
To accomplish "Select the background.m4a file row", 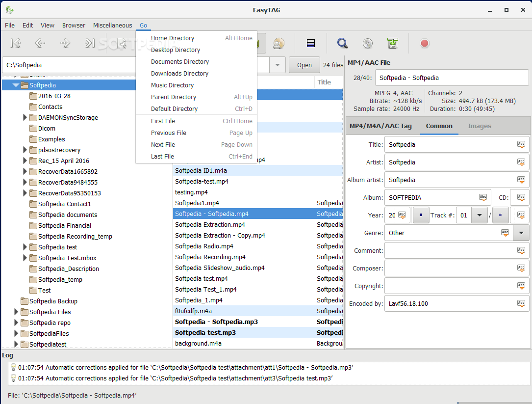I will click(258, 343).
